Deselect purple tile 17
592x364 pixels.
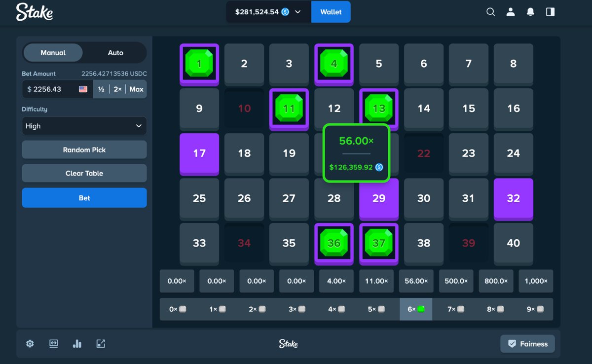pyautogui.click(x=199, y=154)
